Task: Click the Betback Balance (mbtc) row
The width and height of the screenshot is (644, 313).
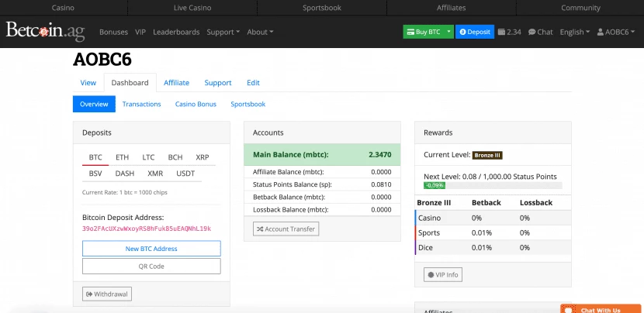Action: [x=322, y=197]
